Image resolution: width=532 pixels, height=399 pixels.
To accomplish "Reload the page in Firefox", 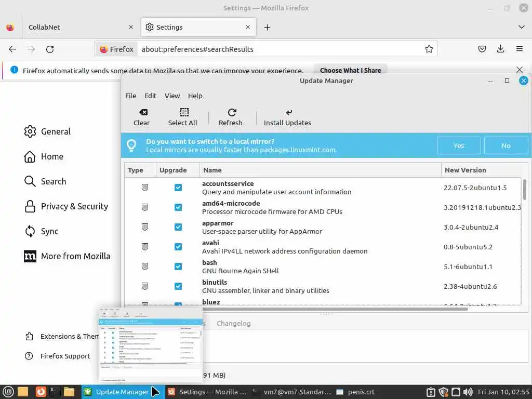I will (50, 49).
